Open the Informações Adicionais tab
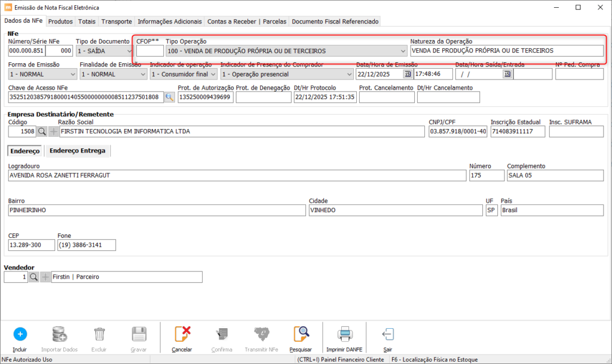Screen dimensions: 612x364 coord(170,22)
